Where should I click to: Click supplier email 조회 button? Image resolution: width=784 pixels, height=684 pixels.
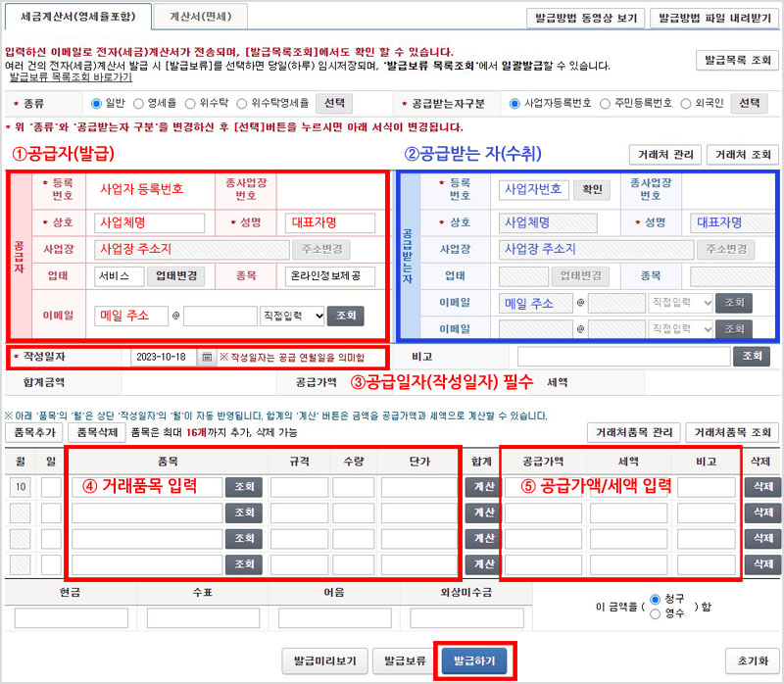346,316
